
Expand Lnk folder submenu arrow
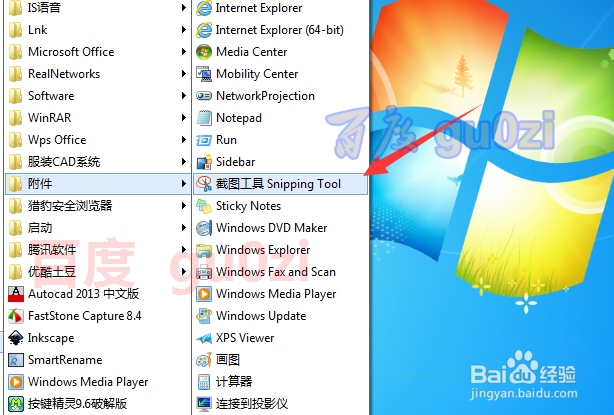(183, 30)
